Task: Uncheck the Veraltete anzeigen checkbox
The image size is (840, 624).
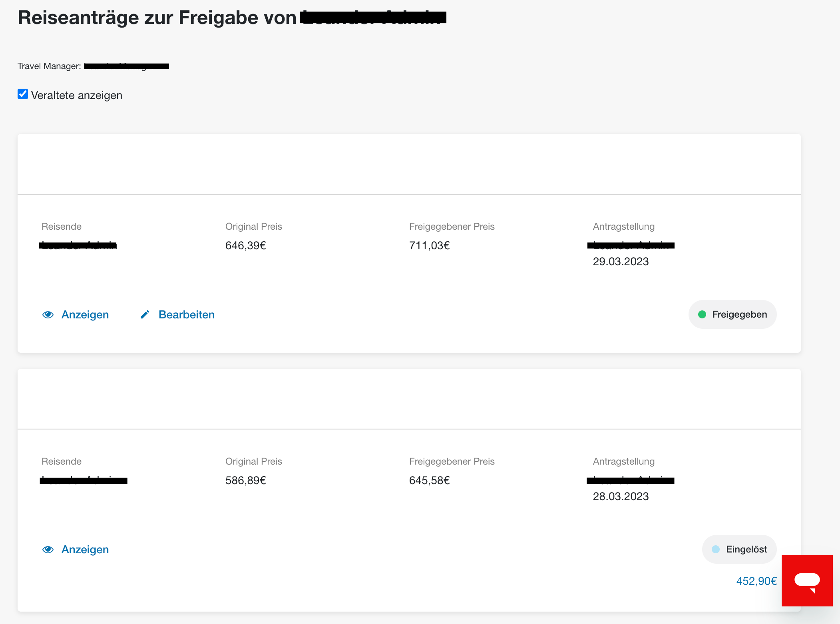Action: coord(23,94)
